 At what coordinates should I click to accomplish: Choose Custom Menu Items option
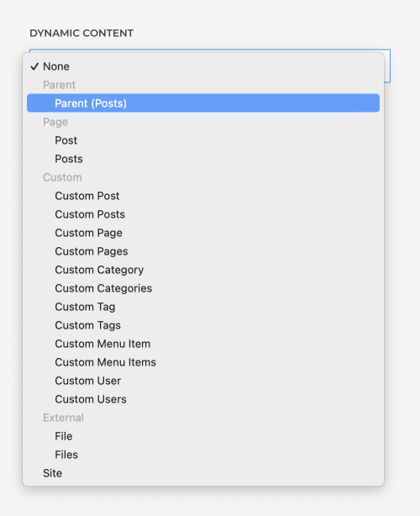[203, 362]
